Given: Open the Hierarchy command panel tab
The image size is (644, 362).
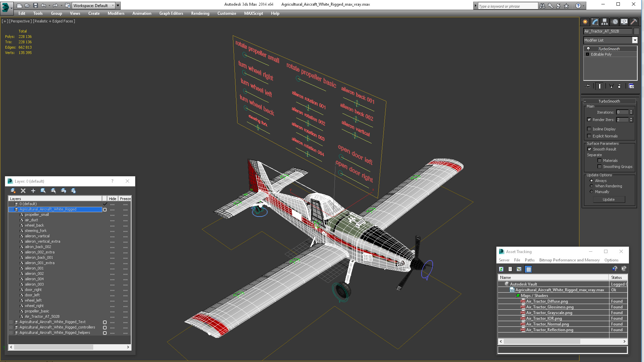Looking at the screenshot, I should (604, 22).
